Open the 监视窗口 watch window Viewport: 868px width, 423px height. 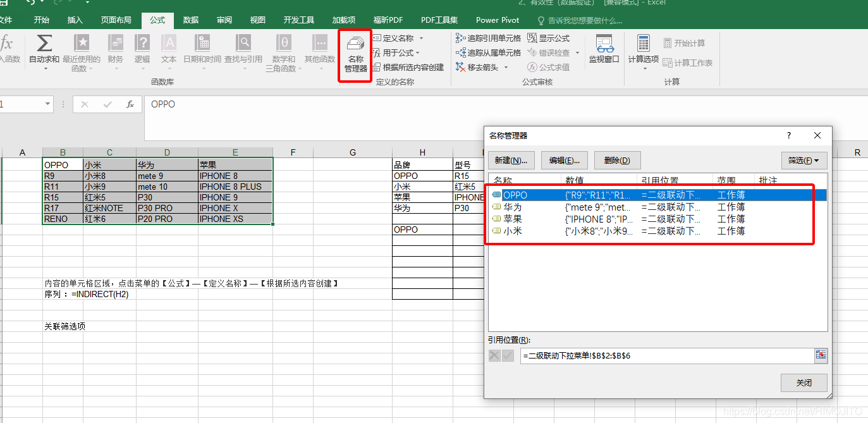pos(604,50)
